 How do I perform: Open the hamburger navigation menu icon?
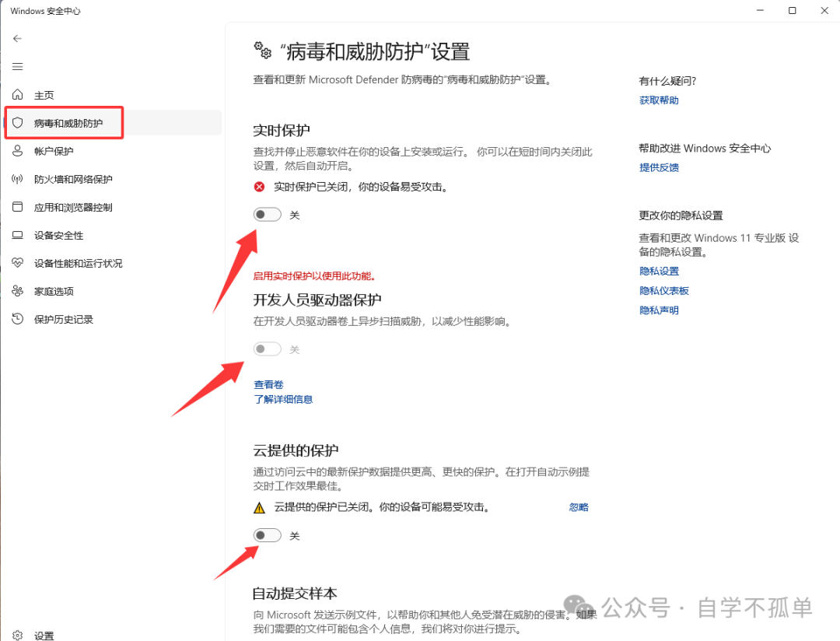pos(17,66)
